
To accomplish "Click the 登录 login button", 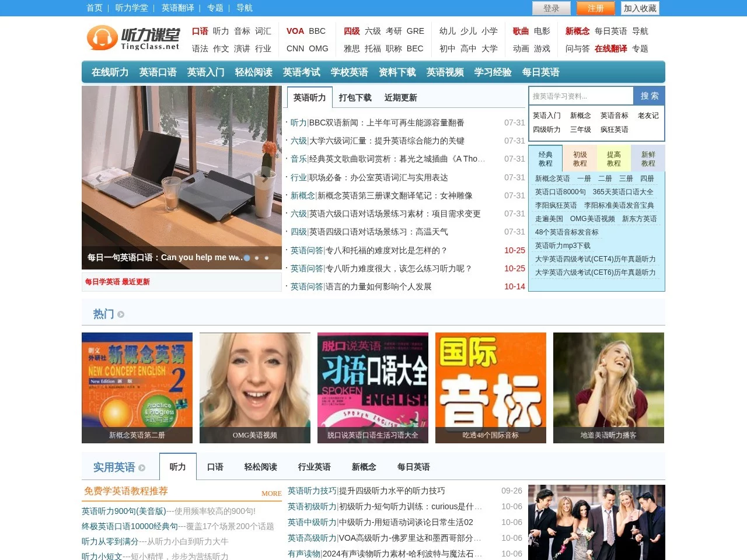I will [551, 8].
